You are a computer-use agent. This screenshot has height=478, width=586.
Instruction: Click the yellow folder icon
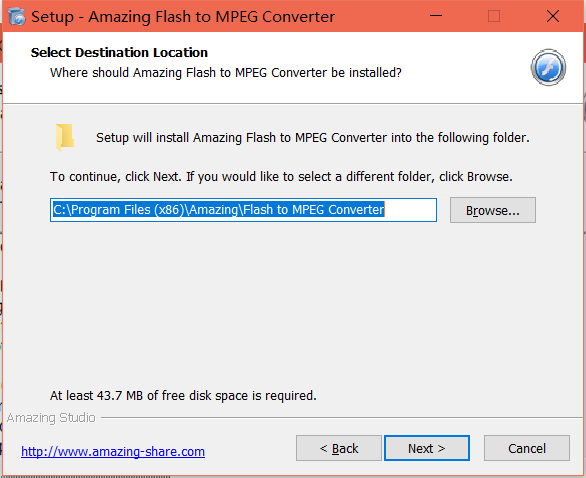pos(65,137)
